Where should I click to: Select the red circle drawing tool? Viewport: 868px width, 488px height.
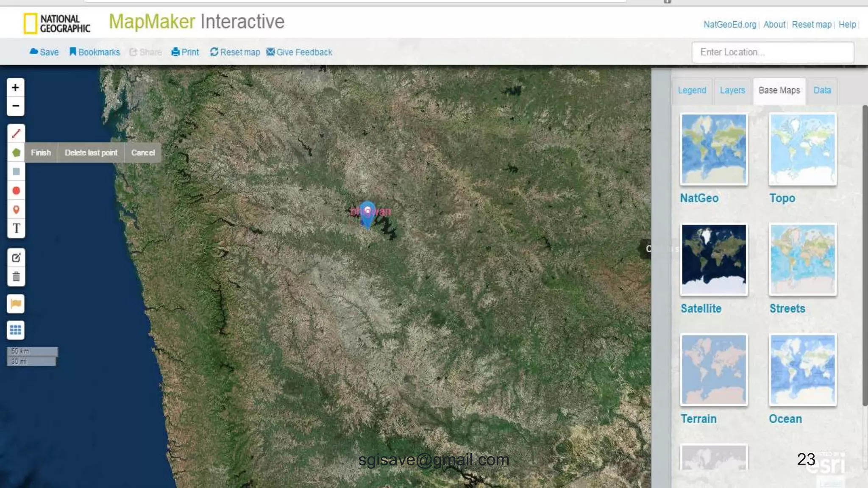pos(16,191)
